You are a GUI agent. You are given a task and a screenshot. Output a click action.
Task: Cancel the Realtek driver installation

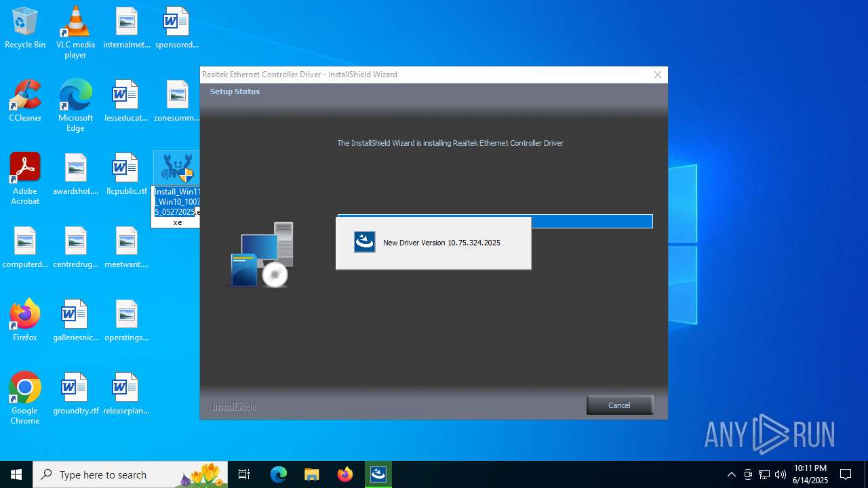(619, 405)
